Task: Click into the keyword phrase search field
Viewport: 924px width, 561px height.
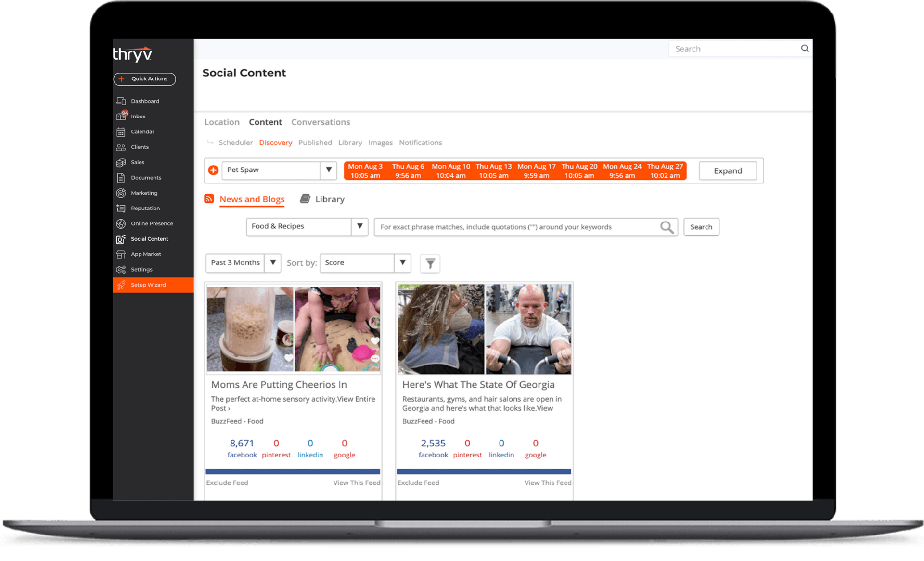Action: click(515, 227)
